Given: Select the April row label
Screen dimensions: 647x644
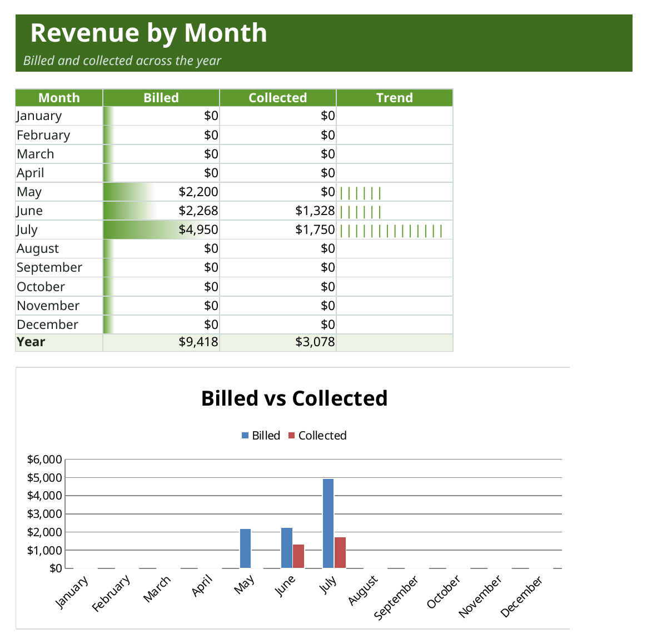Looking at the screenshot, I should pos(30,173).
